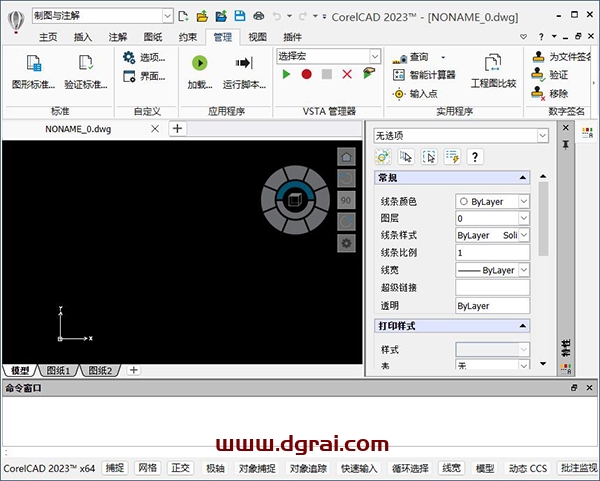Click the 验证标准 verify standards icon
The height and width of the screenshot is (481, 600).
click(86, 63)
